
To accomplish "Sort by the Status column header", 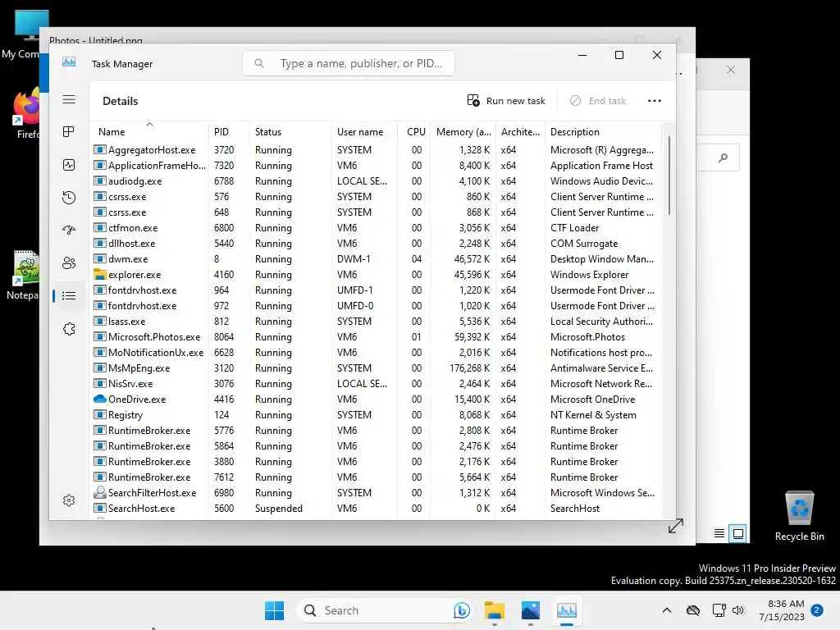I will (x=290, y=131).
